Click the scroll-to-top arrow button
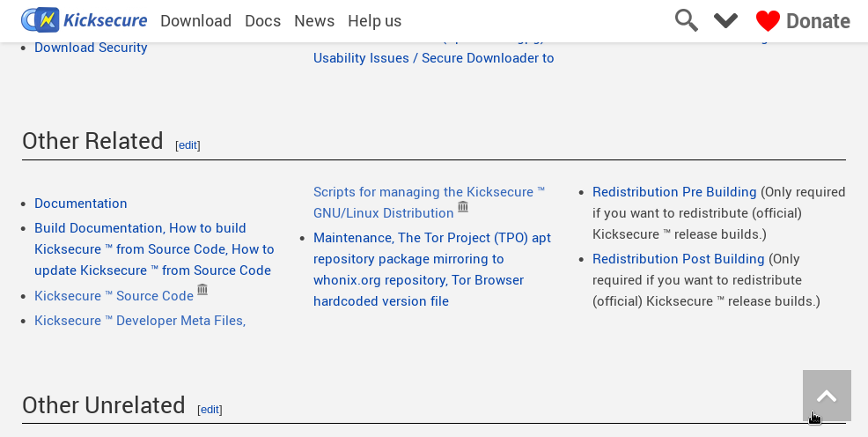This screenshot has height=437, width=868. click(827, 396)
